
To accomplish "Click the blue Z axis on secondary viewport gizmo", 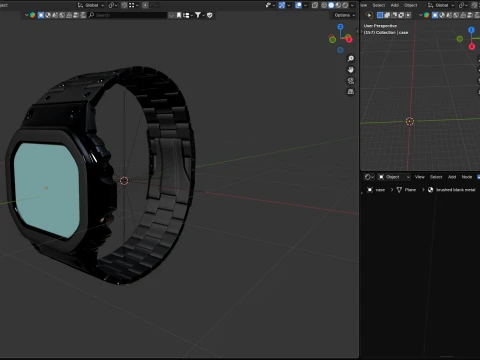I will click(471, 30).
